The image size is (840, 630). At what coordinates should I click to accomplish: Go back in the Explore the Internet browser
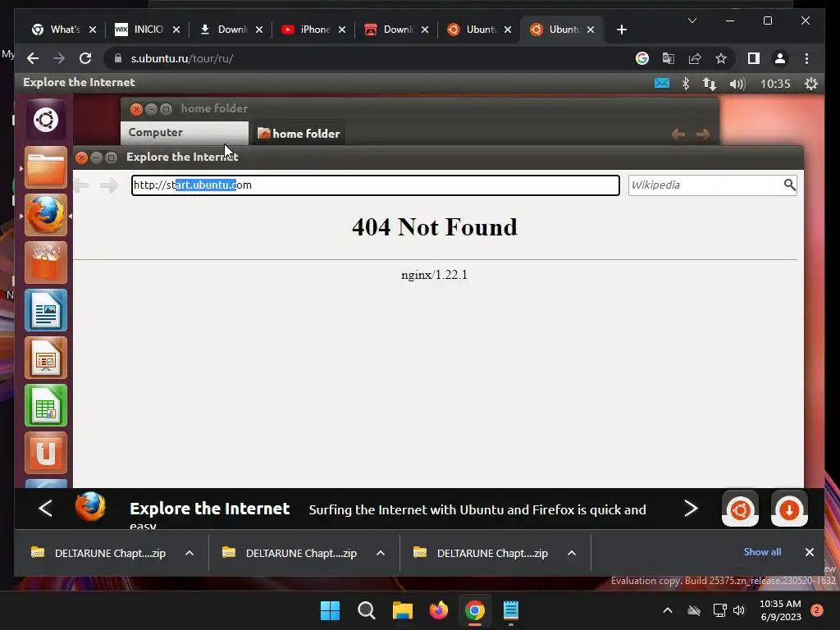pos(81,185)
